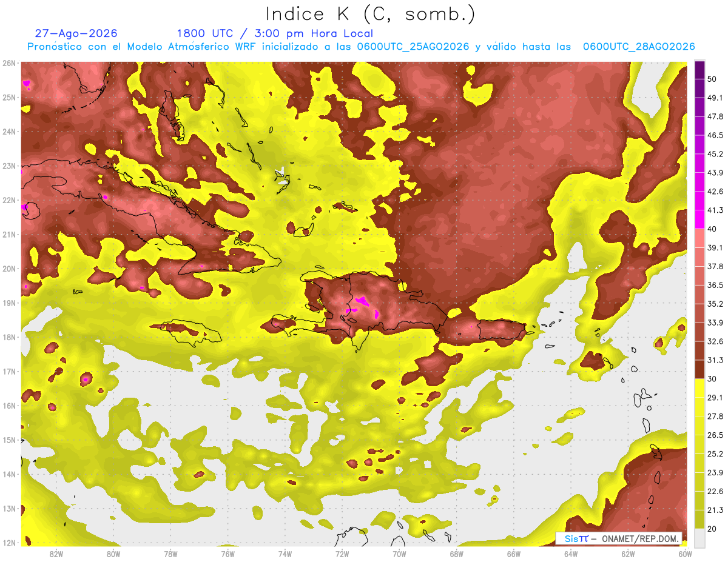Click the '64W' longitude label
Image resolution: width=728 pixels, height=562 pixels.
point(571,554)
